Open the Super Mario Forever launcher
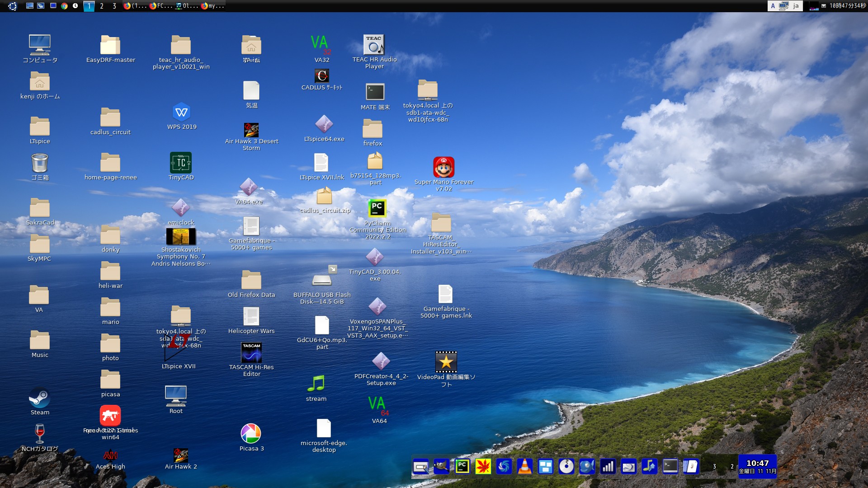Image resolution: width=868 pixels, height=488 pixels. [x=443, y=168]
